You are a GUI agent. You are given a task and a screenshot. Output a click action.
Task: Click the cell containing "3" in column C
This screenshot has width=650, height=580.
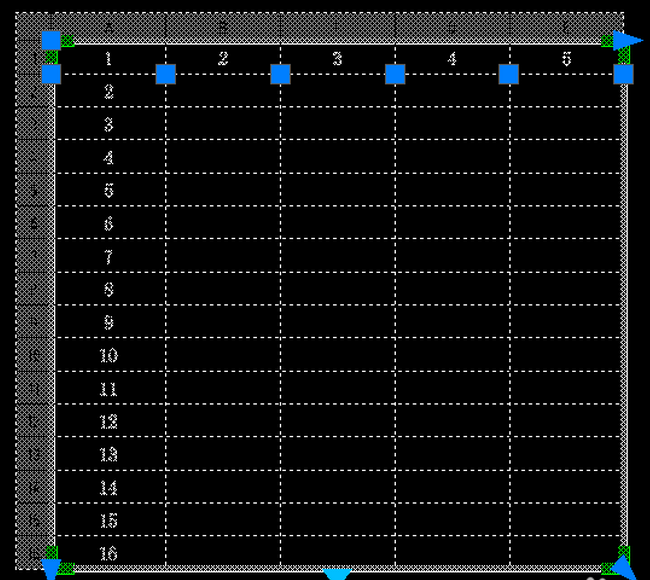point(338,59)
